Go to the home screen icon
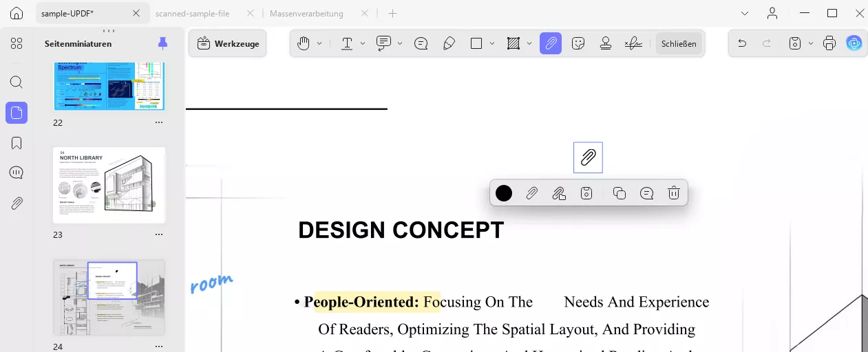868x352 pixels. [17, 13]
